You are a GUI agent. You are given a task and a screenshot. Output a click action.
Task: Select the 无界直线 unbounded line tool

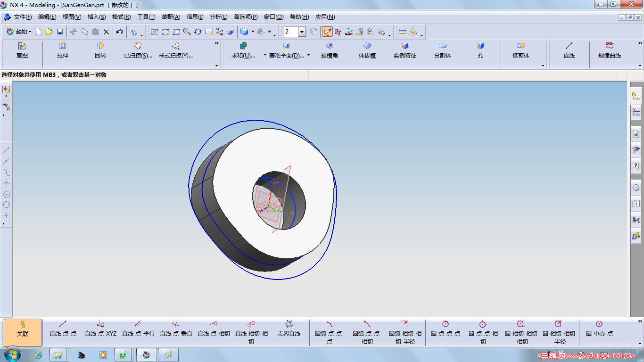click(x=289, y=329)
